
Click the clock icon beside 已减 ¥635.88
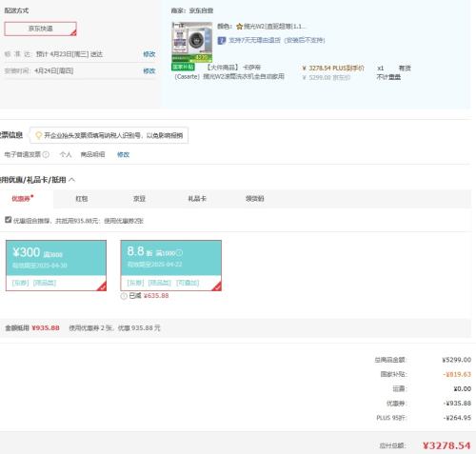pyautogui.click(x=124, y=296)
